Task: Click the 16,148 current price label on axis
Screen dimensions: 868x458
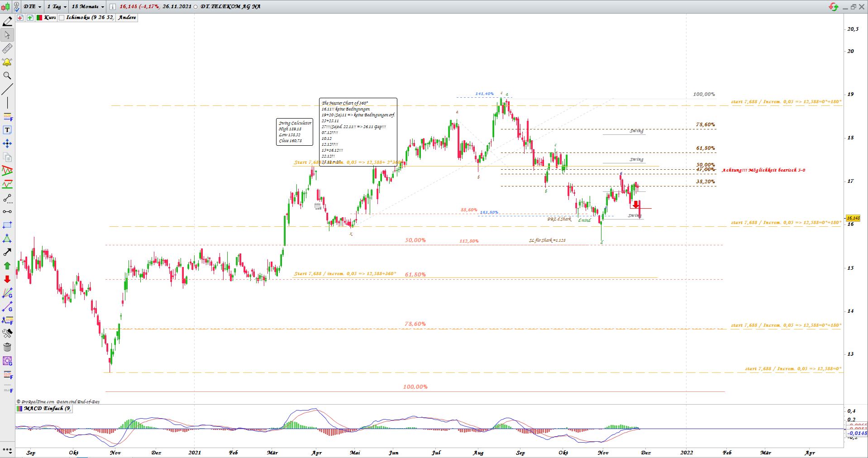Action: point(853,218)
